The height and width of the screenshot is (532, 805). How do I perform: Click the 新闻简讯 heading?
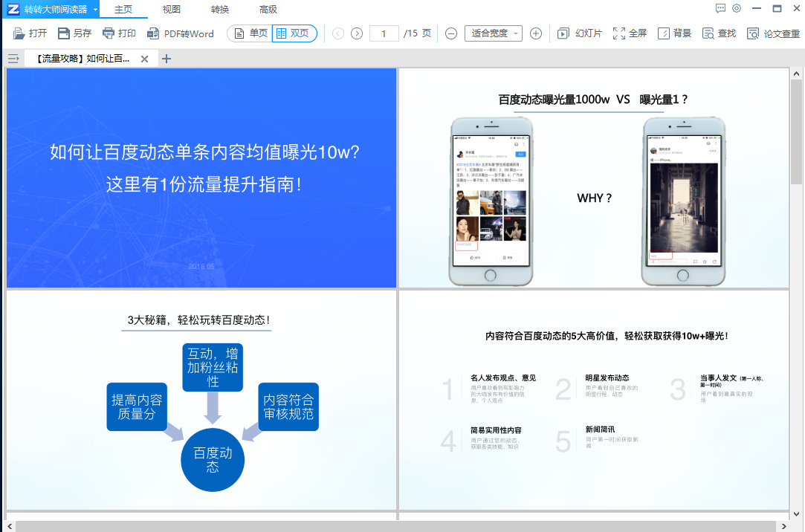(600, 429)
